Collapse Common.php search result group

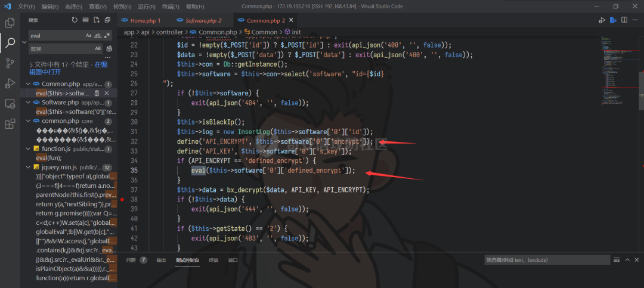point(28,84)
